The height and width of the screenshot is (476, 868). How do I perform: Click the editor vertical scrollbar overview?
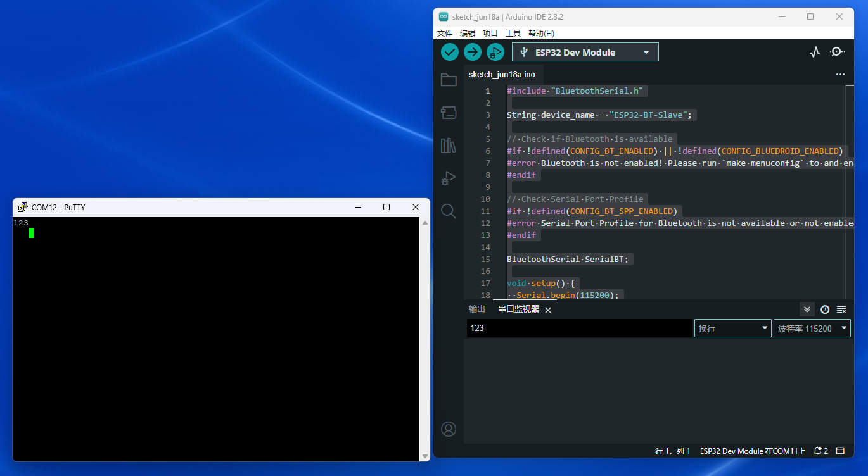tap(850, 191)
